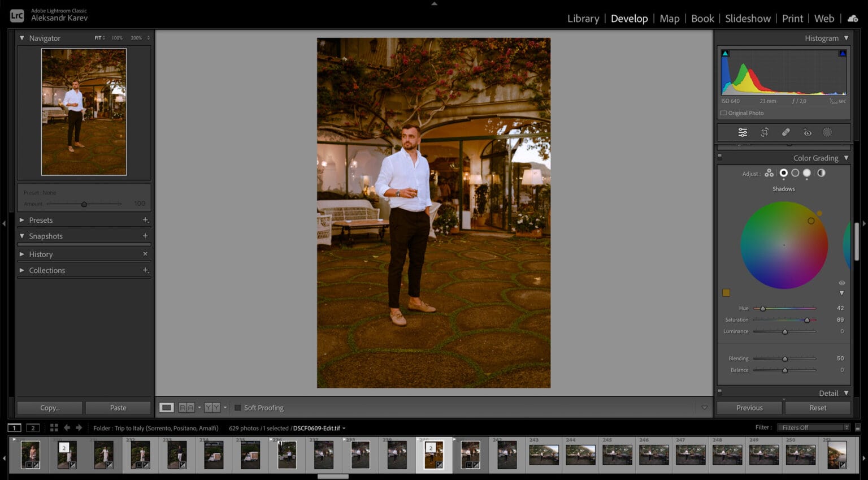Show the 3-way color grading wheels
The width and height of the screenshot is (868, 480).
point(769,173)
